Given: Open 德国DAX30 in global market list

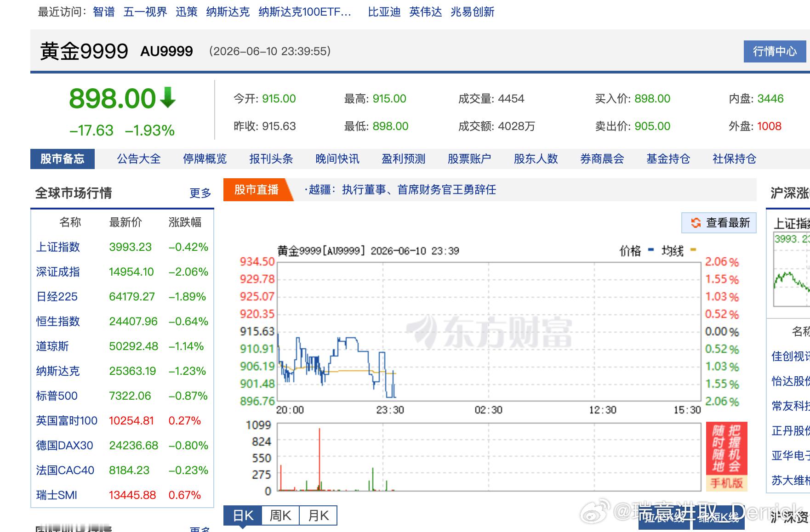Looking at the screenshot, I should [x=64, y=446].
